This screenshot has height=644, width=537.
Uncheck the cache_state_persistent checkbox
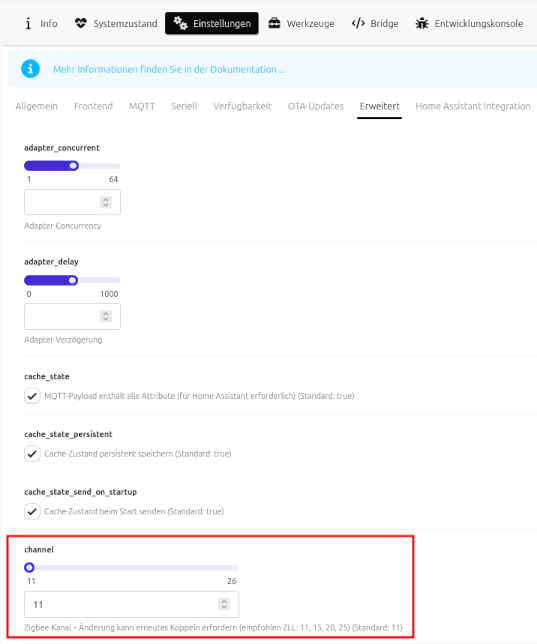click(32, 454)
